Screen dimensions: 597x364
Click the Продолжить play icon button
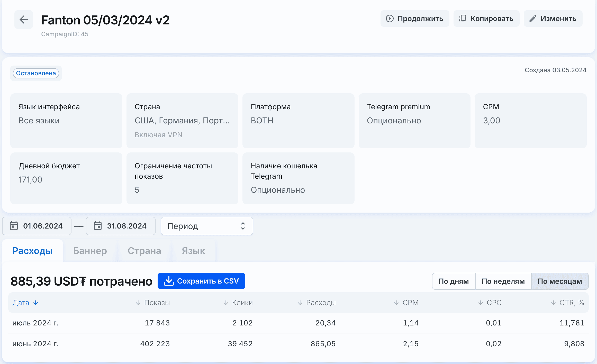click(415, 19)
